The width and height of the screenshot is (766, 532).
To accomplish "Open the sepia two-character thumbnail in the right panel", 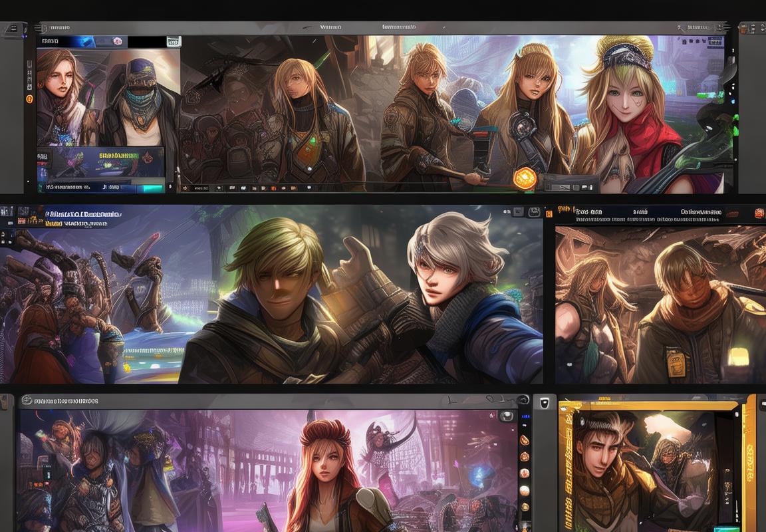I will click(660, 305).
